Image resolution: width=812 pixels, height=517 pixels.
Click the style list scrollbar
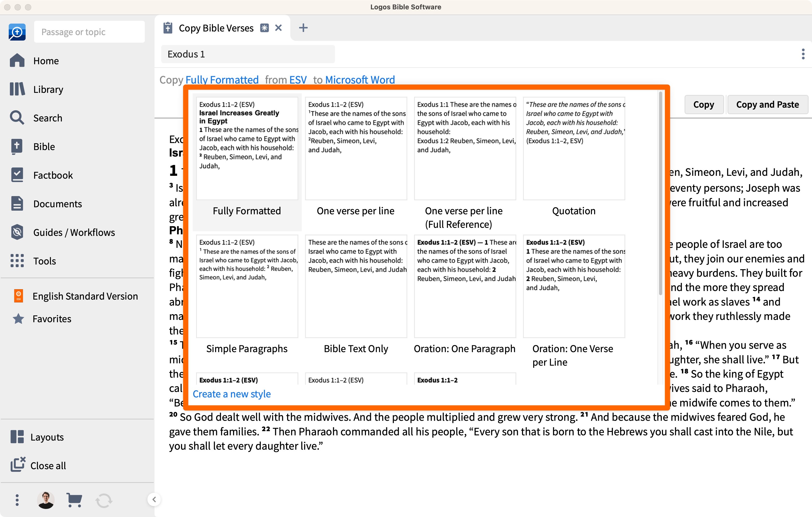(x=661, y=193)
